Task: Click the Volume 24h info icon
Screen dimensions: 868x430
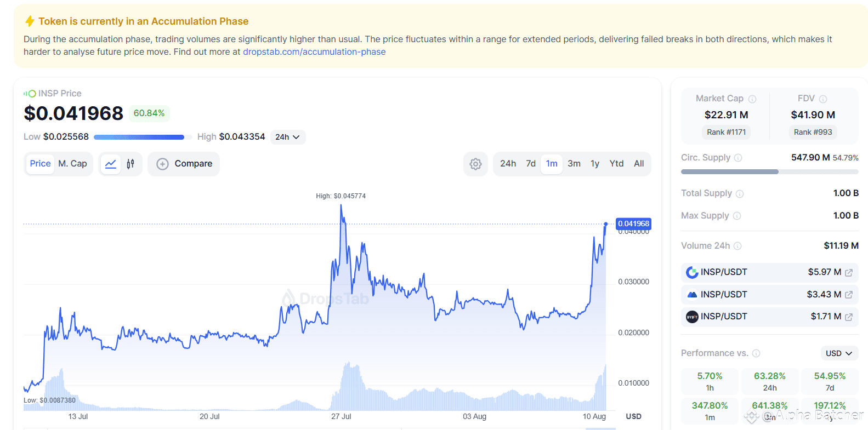Action: (737, 246)
